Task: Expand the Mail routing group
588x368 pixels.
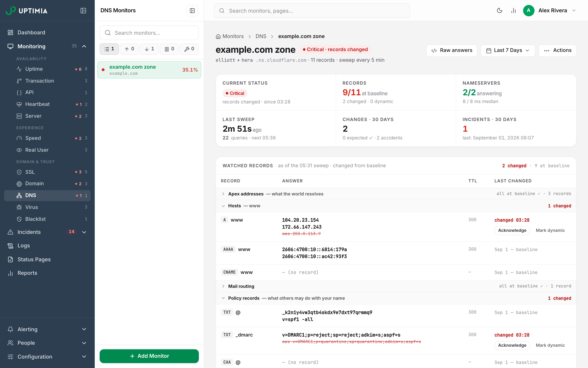Action: 223,286
